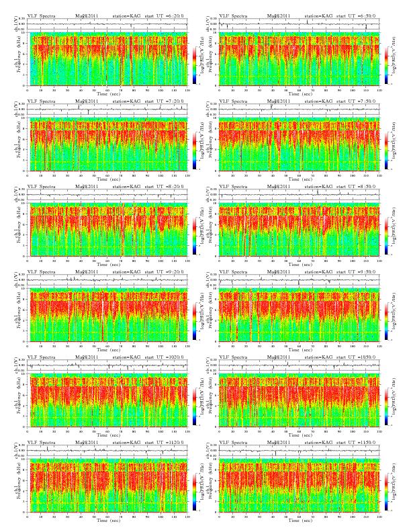This screenshot has height=532, width=411.
Task: Click the ch.1 waveform strip above the 6:20:0 spectrogram
Action: click(x=107, y=24)
